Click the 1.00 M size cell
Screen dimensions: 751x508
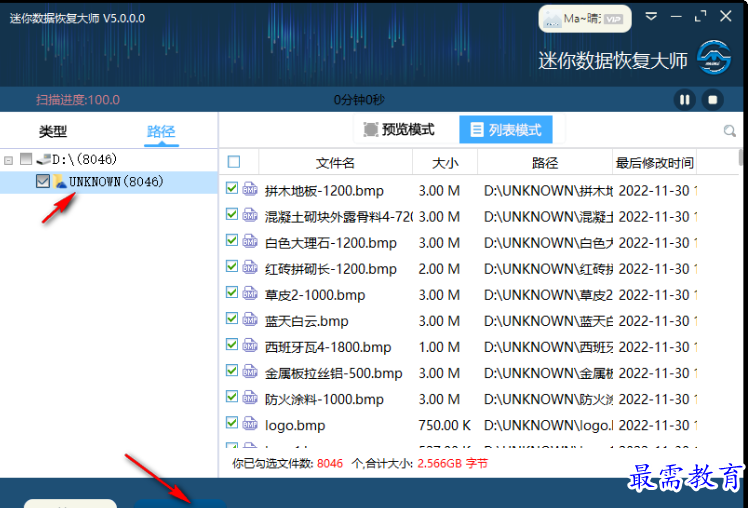[x=439, y=347]
